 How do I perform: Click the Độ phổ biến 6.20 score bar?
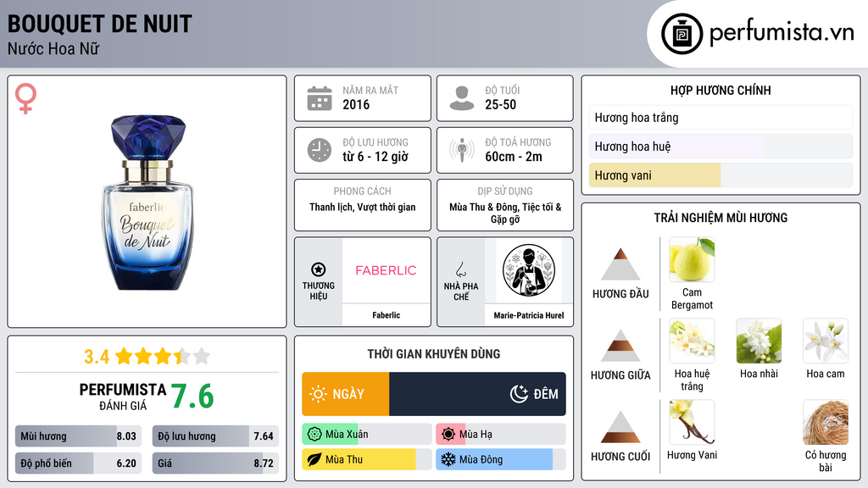[x=79, y=463]
